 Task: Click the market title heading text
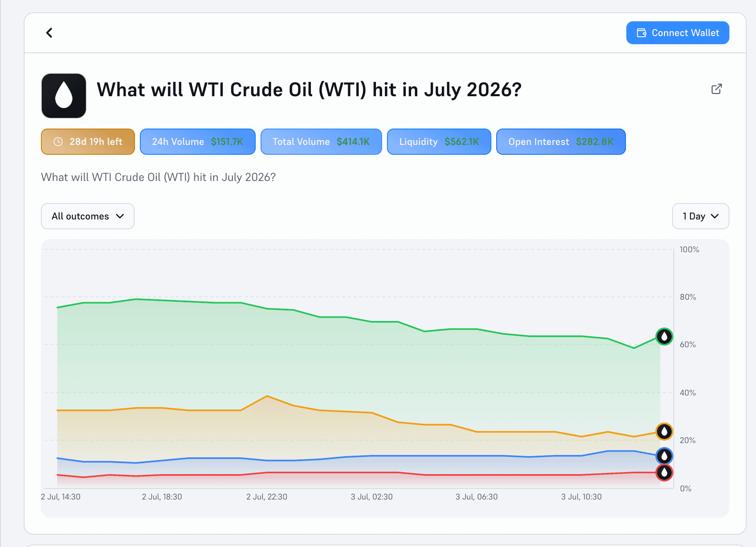tap(309, 90)
